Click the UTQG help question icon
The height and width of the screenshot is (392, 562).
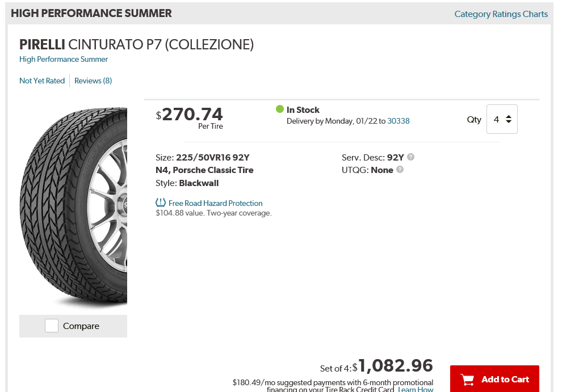400,170
